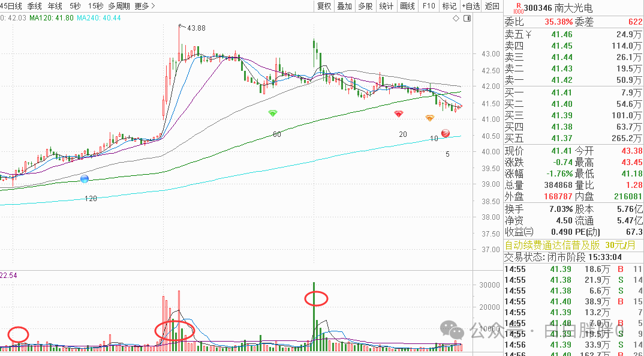
Task: Click the 换手 7.03% value
Action: pos(561,210)
